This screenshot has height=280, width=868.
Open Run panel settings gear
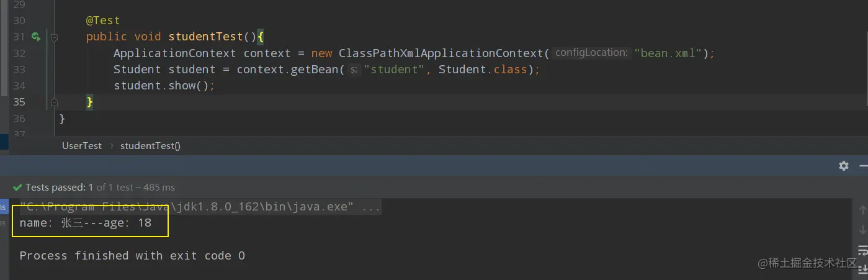point(844,165)
